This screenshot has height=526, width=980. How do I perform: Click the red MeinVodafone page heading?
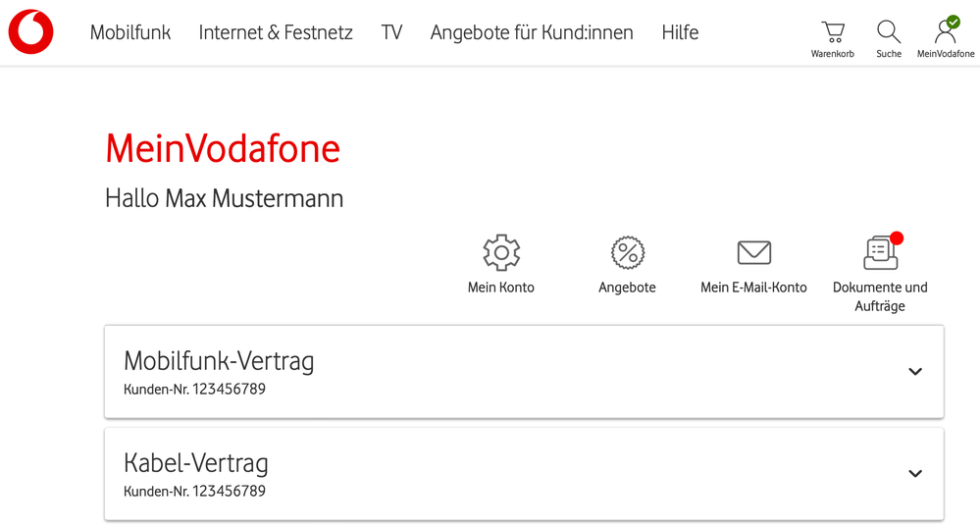(223, 149)
